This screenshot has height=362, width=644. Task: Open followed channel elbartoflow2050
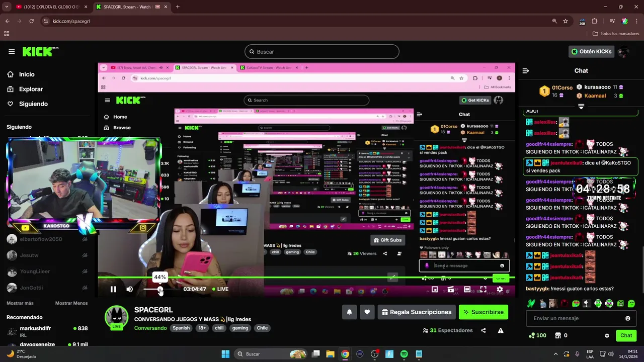(x=47, y=239)
